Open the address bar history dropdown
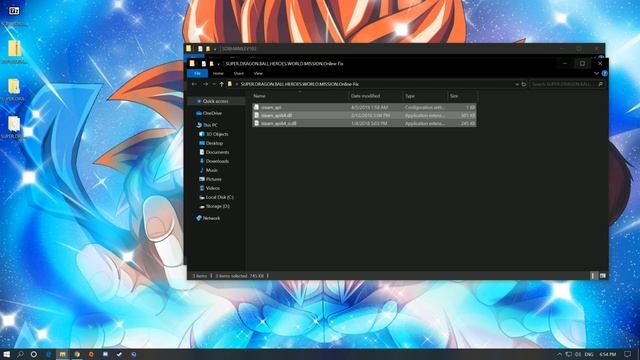Viewport: 640px width, 360px height. tap(517, 84)
